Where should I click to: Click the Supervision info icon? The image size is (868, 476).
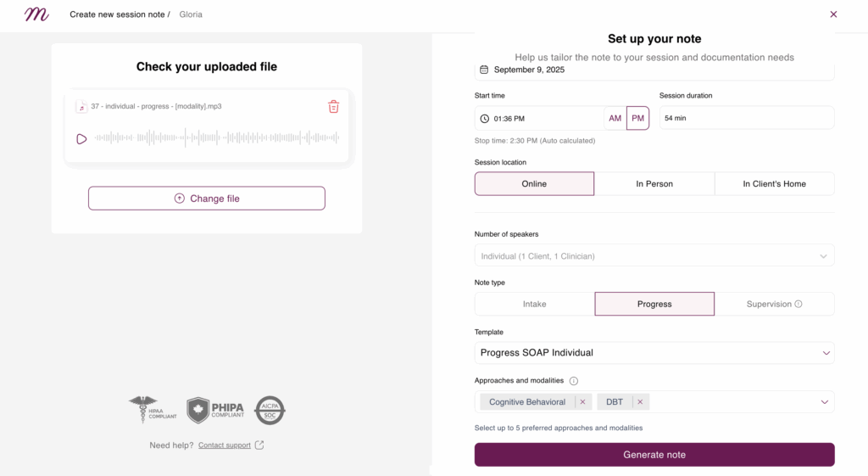798,304
